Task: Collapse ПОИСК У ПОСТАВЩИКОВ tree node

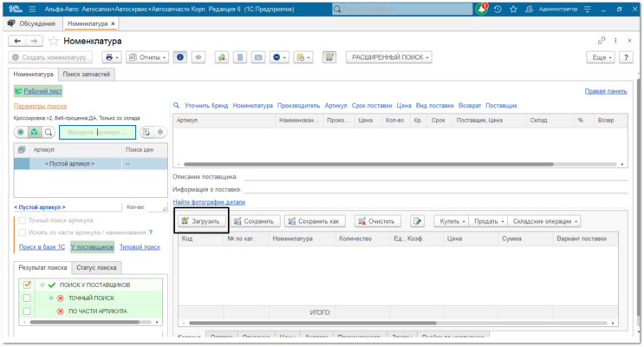Action: pos(42,285)
